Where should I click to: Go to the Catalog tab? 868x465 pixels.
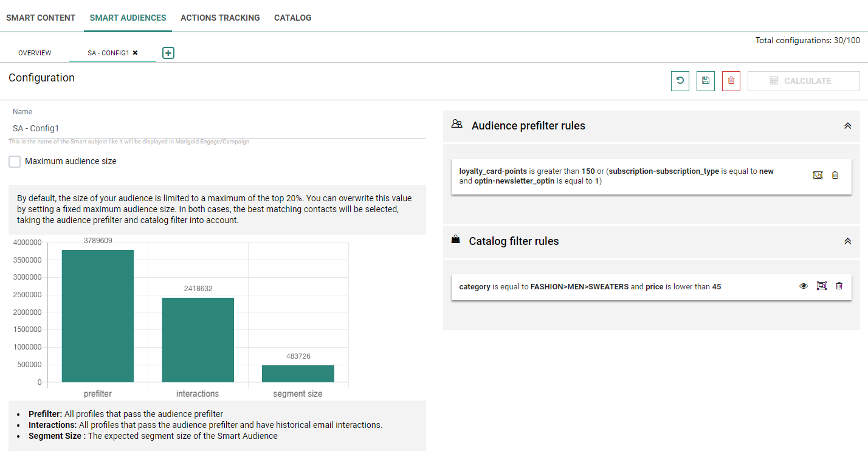pos(292,18)
